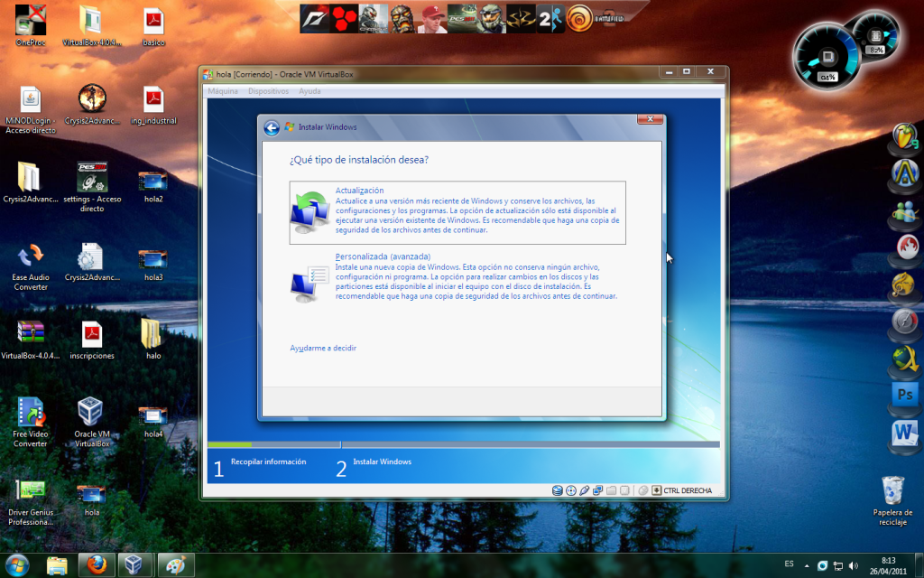
Task: Open the Oracle VM VirtualBox desktop shortcut
Action: 91,421
